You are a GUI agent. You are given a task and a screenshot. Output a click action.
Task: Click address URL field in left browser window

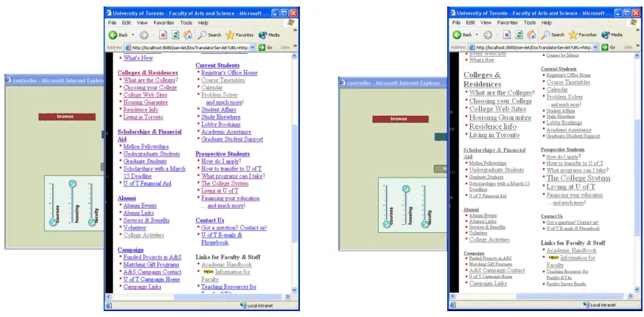tap(190, 47)
